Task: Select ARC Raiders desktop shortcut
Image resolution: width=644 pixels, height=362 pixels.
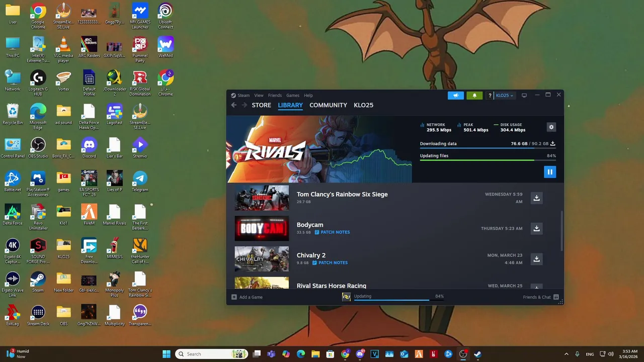Action: click(x=89, y=47)
